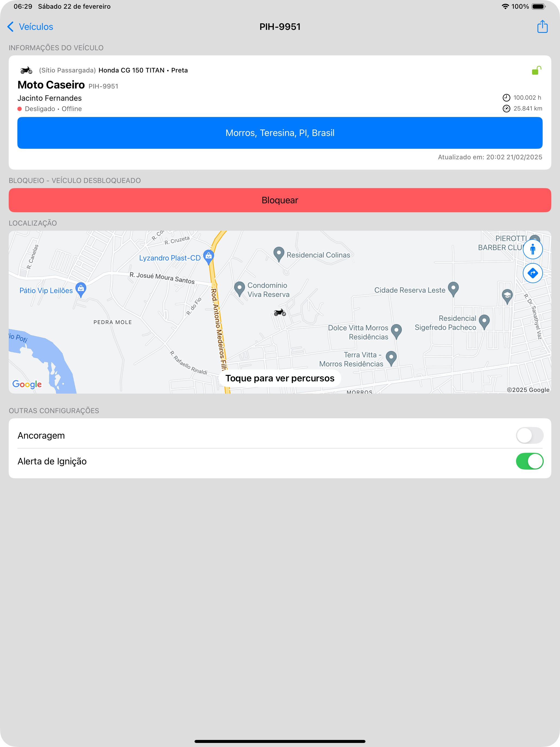Tap the green unlocked padlock icon

[x=536, y=70]
